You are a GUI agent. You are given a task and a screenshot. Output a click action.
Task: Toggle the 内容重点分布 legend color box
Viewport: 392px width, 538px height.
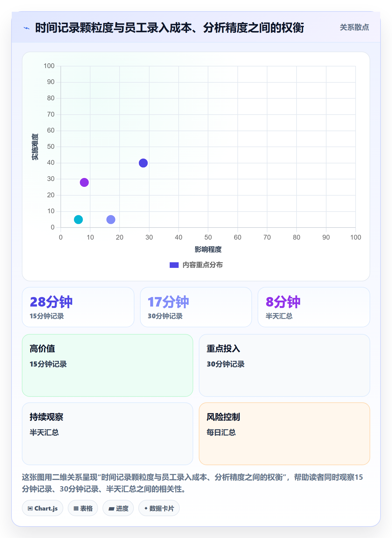pyautogui.click(x=174, y=265)
